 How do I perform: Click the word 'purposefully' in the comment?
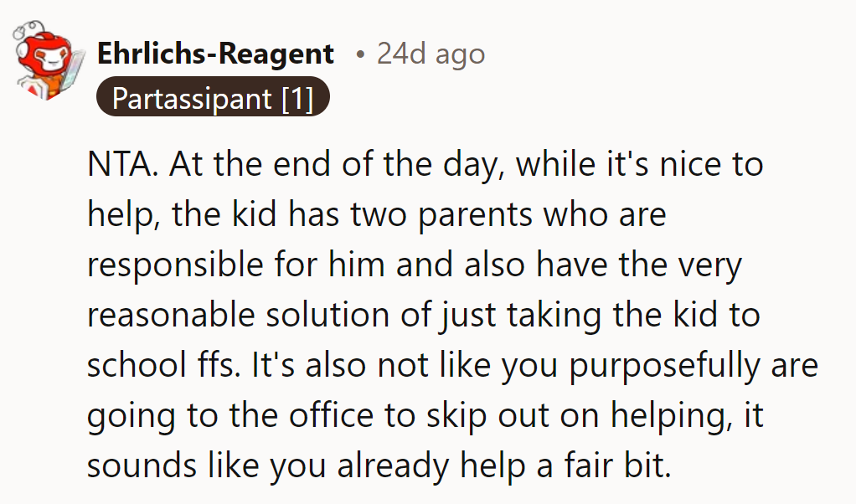pyautogui.click(x=664, y=366)
